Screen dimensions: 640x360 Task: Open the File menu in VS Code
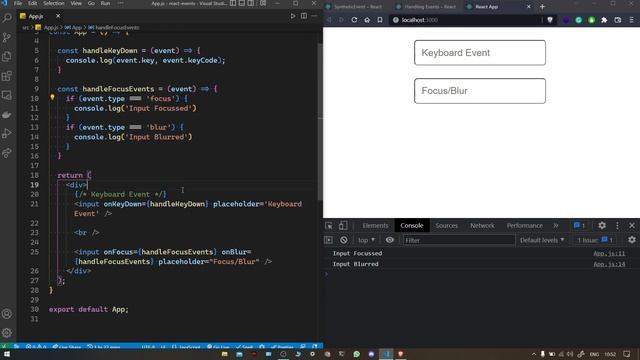[18, 3]
